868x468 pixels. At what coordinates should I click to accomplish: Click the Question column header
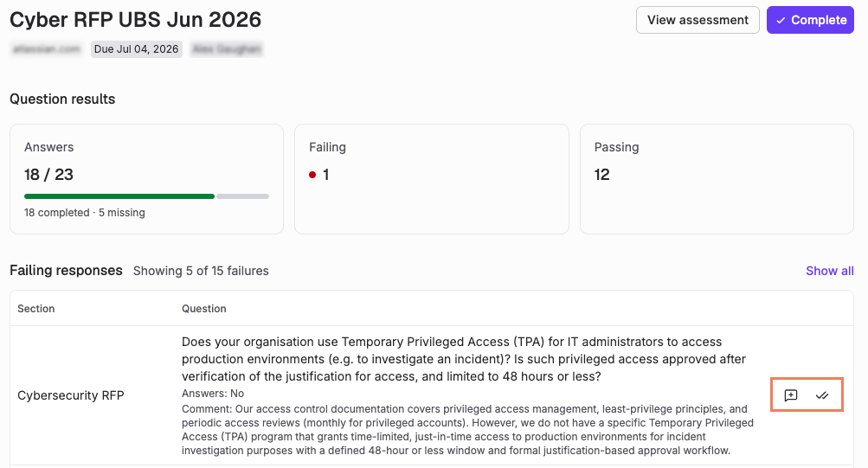[x=203, y=309]
